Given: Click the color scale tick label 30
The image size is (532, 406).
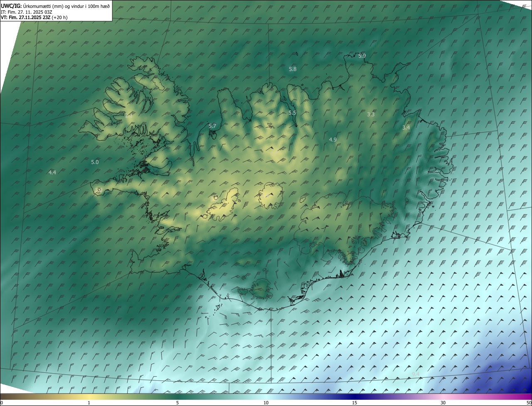Looking at the screenshot, I should tap(443, 403).
